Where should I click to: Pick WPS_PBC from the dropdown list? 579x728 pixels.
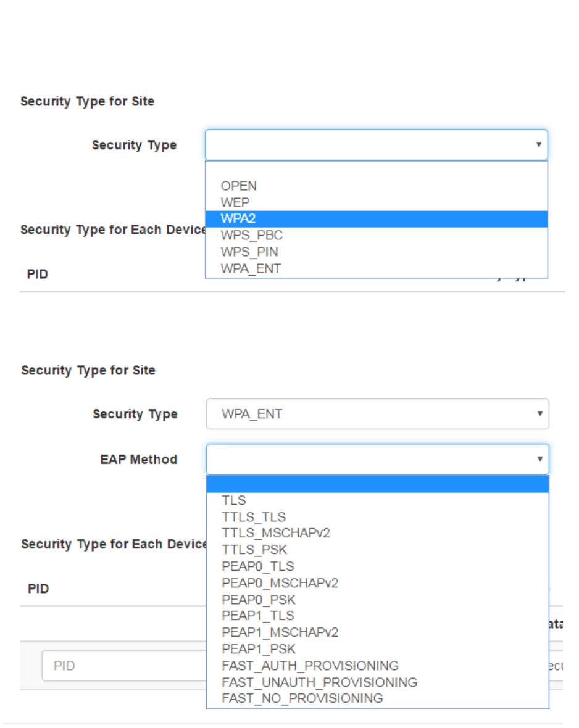click(x=377, y=236)
